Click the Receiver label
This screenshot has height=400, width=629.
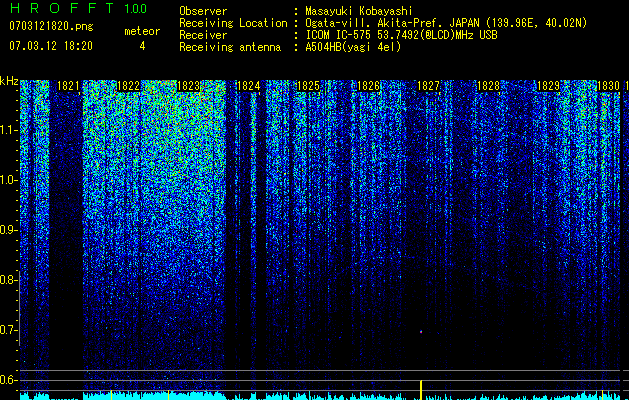point(203,35)
